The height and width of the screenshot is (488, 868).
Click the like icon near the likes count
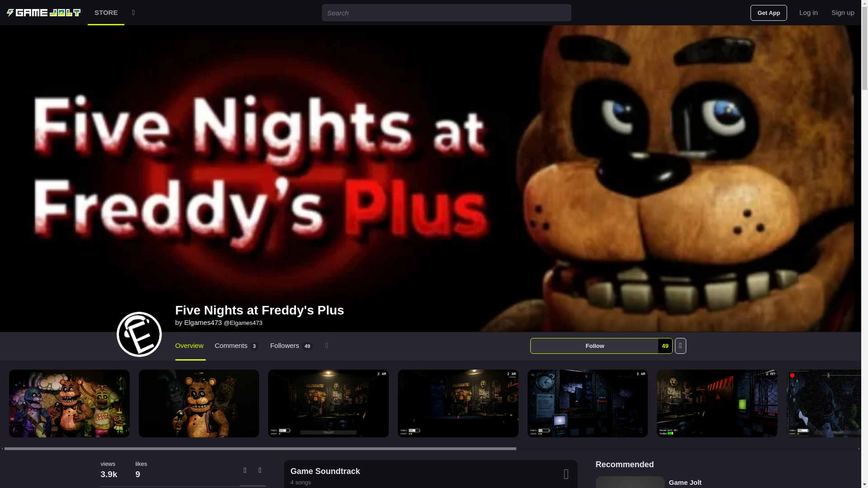tap(245, 470)
